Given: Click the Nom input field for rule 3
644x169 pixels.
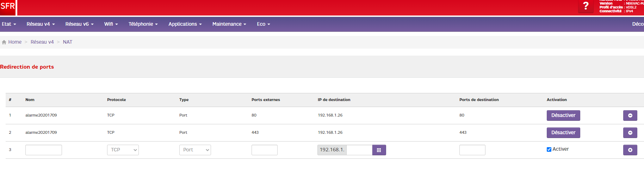Looking at the screenshot, I should pos(44,150).
